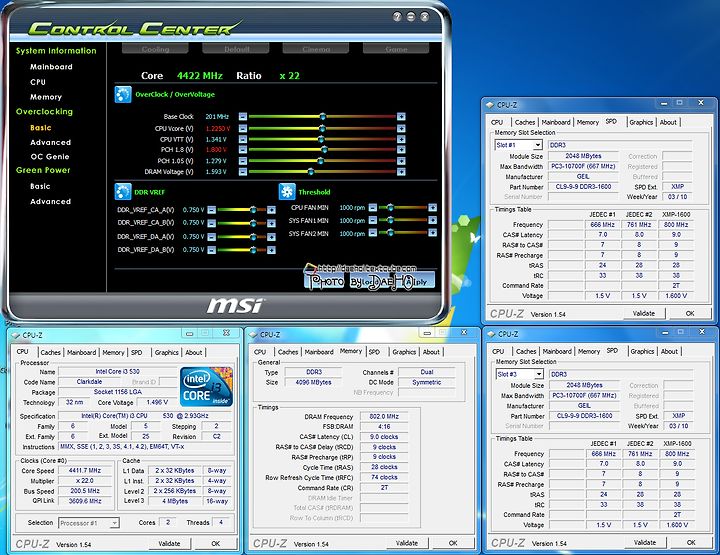The image size is (720, 555).
Task: Decrease CPU Vcore with the minus button
Action: pos(243,129)
